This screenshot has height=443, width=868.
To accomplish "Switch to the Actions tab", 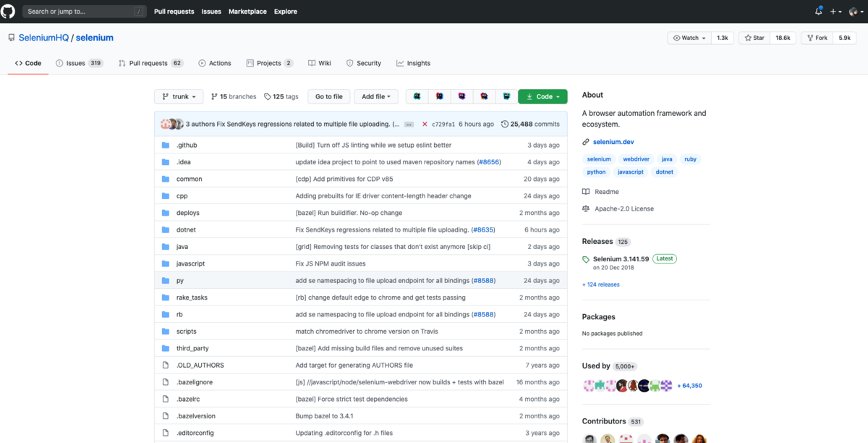I will click(x=215, y=63).
